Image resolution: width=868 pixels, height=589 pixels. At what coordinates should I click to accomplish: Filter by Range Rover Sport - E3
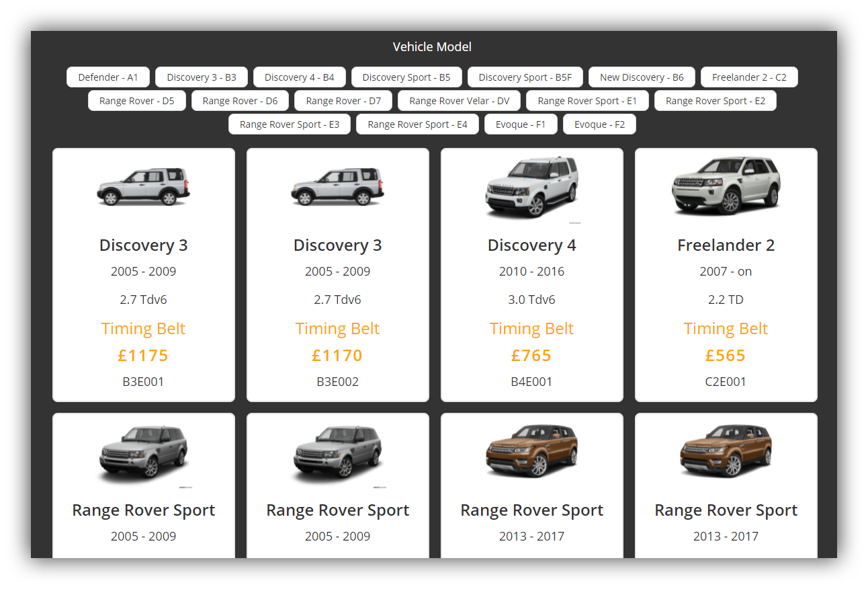[x=290, y=124]
